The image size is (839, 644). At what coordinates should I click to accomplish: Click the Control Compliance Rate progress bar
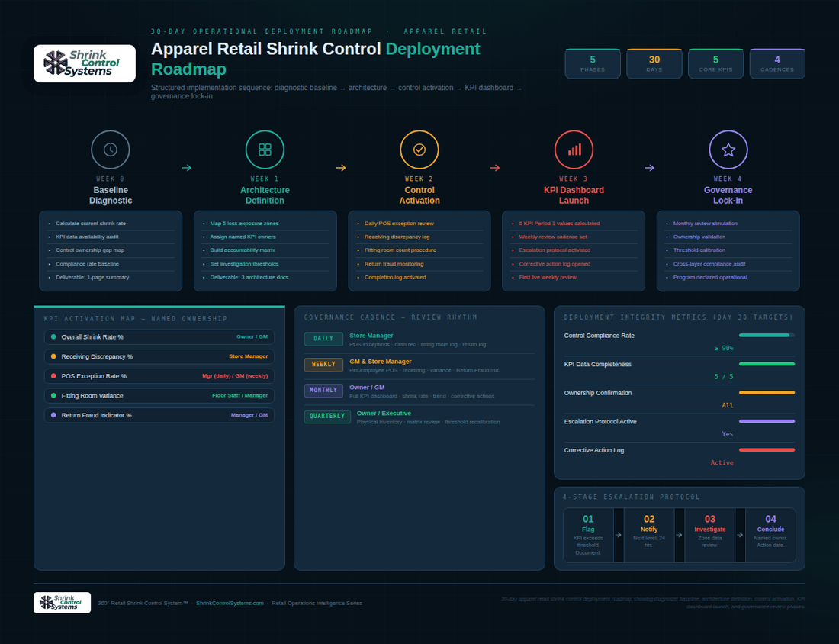pos(767,335)
